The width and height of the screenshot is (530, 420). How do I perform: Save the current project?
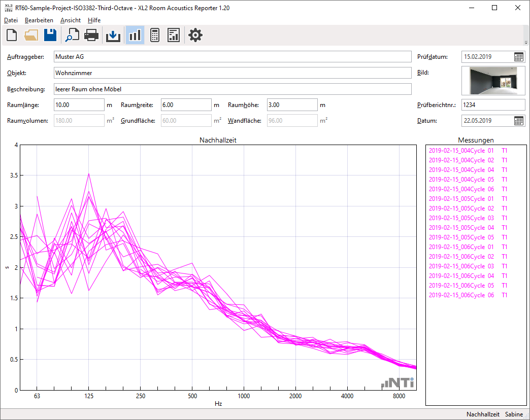[51, 34]
